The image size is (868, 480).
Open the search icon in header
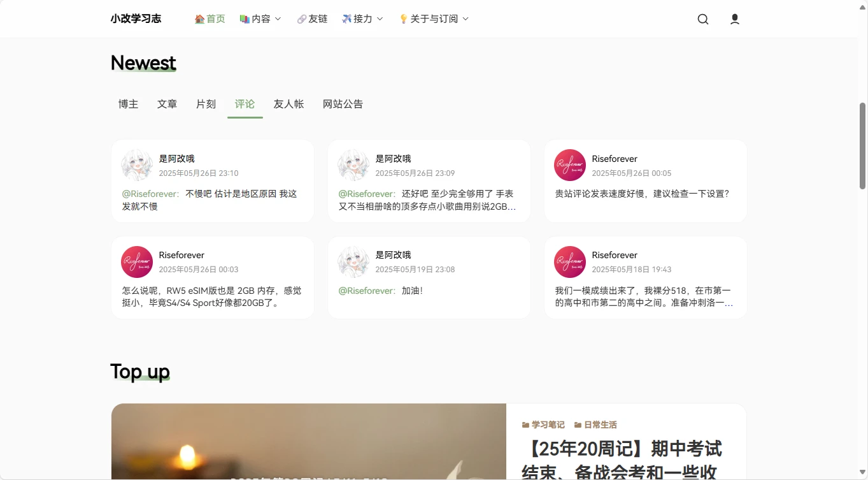pyautogui.click(x=703, y=19)
